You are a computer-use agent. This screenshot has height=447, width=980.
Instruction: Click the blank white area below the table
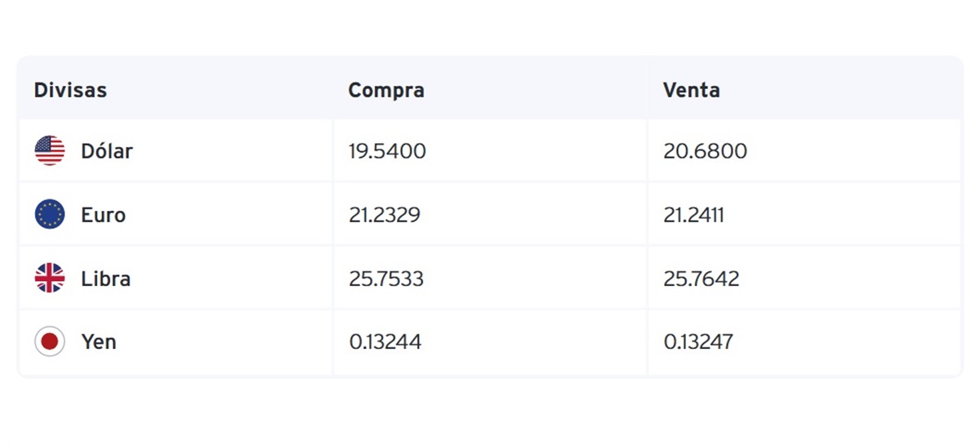(490, 413)
